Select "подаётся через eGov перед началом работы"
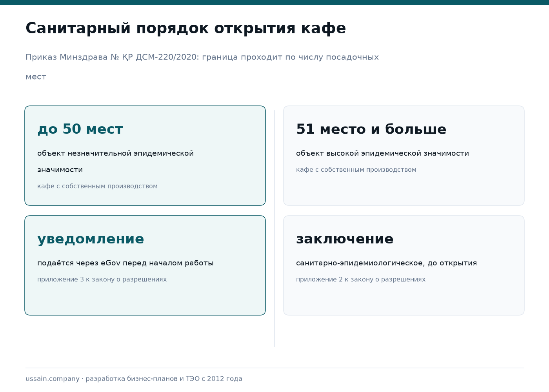 click(x=125, y=263)
